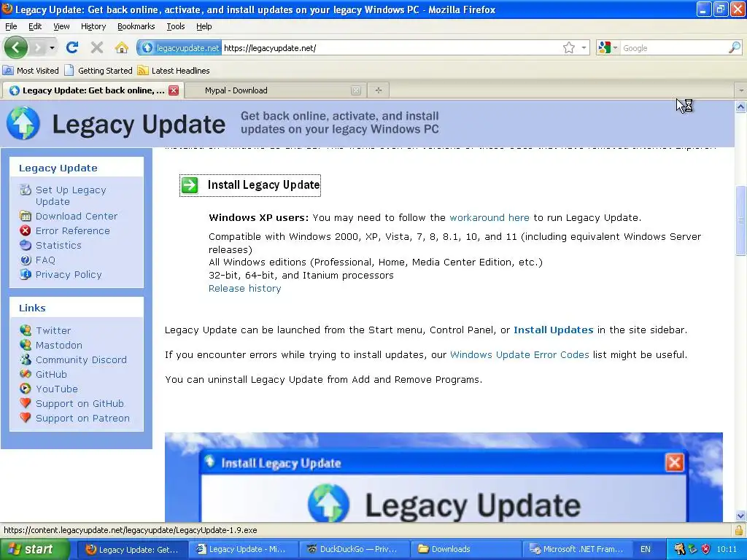Click the legacyupdate.net site identity badge

(x=180, y=47)
